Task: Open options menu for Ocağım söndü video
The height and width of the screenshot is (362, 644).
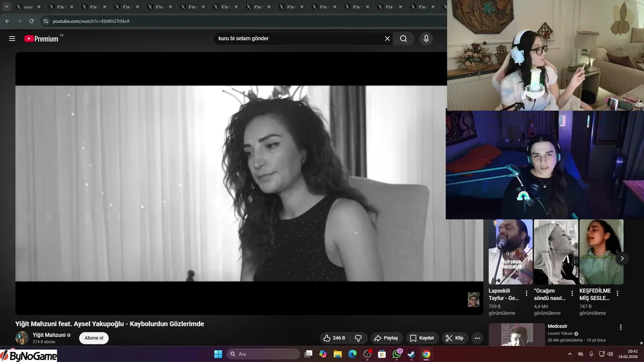Action: (572, 293)
